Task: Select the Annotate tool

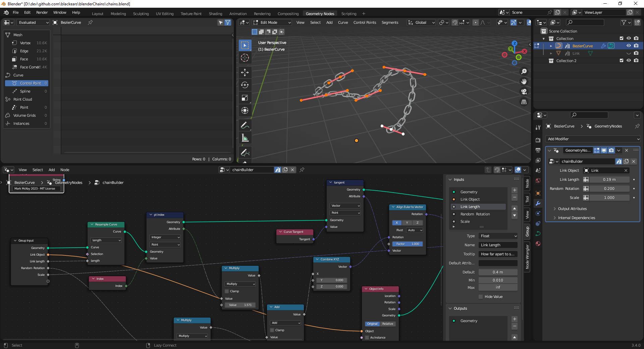Action: 245,125
